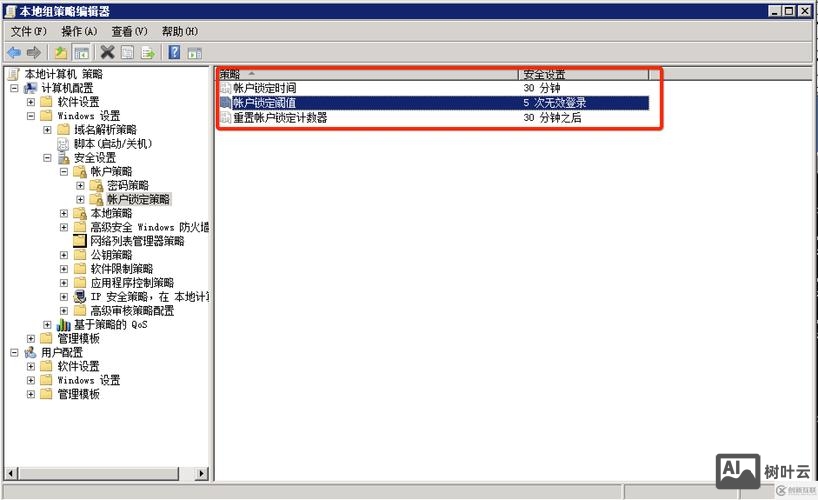This screenshot has width=818, height=500.
Task: Click the tree pane horizontal scrollbar thumb
Action: [99, 473]
